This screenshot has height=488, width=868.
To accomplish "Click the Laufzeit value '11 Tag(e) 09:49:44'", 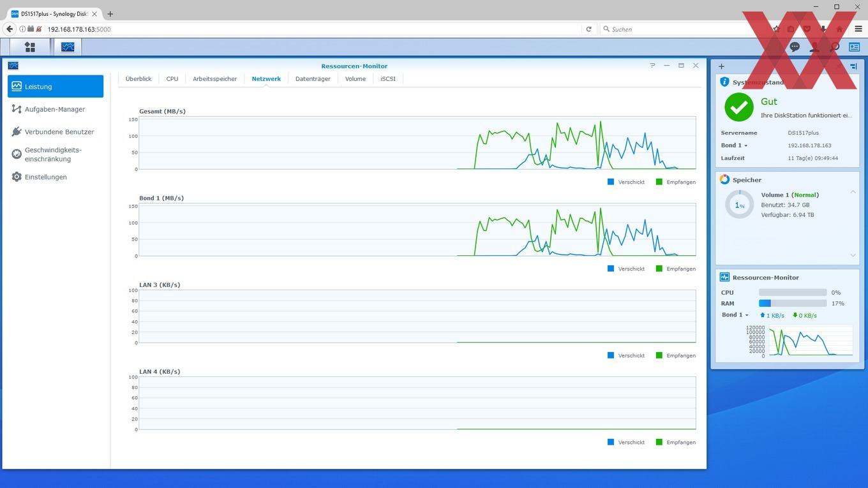I will coord(813,158).
